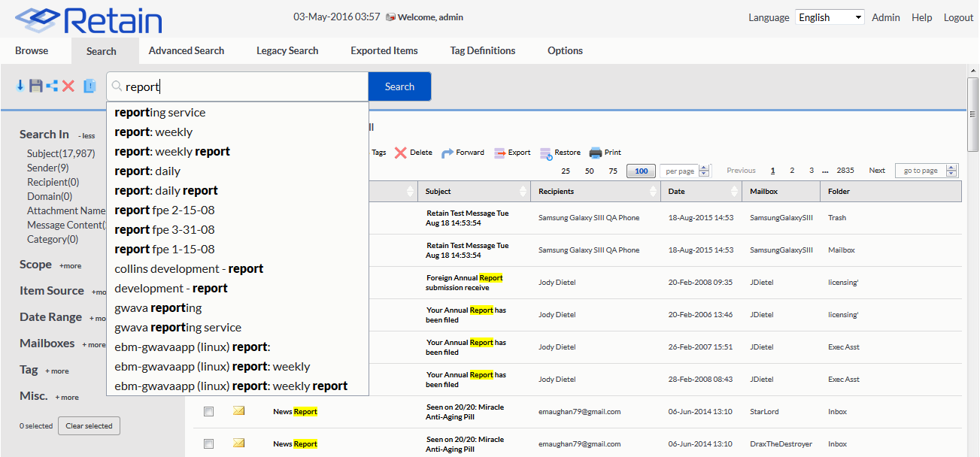This screenshot has width=980, height=457.
Task: Collapse the Search In section using less
Action: tap(86, 136)
